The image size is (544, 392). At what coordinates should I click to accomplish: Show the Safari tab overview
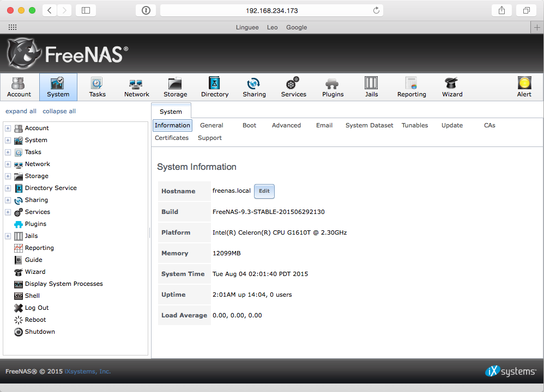tap(527, 10)
